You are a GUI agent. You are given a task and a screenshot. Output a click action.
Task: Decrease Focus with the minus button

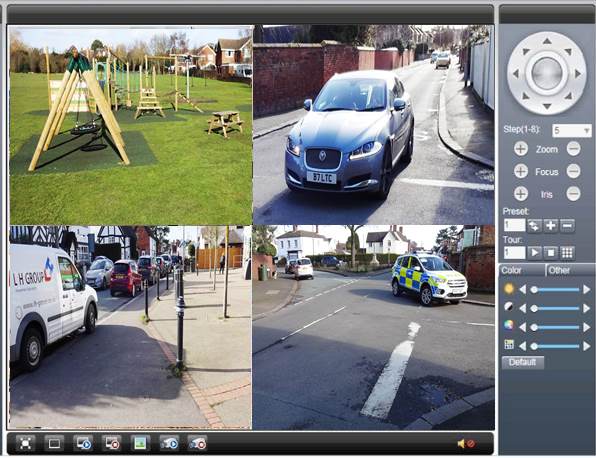(x=574, y=171)
